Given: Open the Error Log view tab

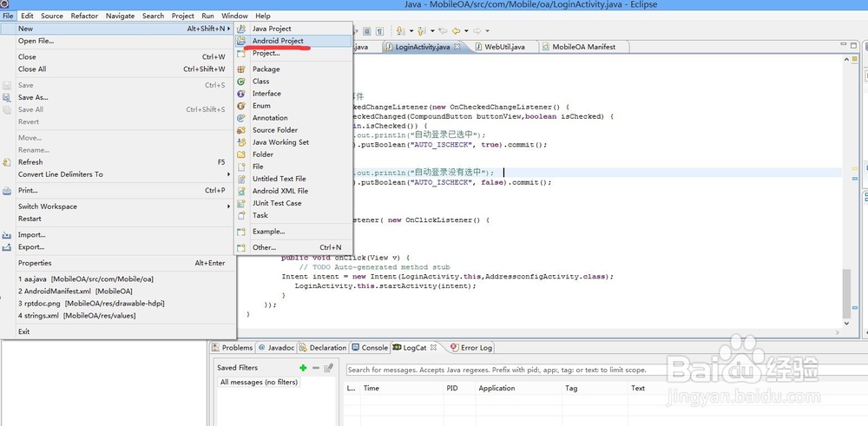Looking at the screenshot, I should [471, 347].
